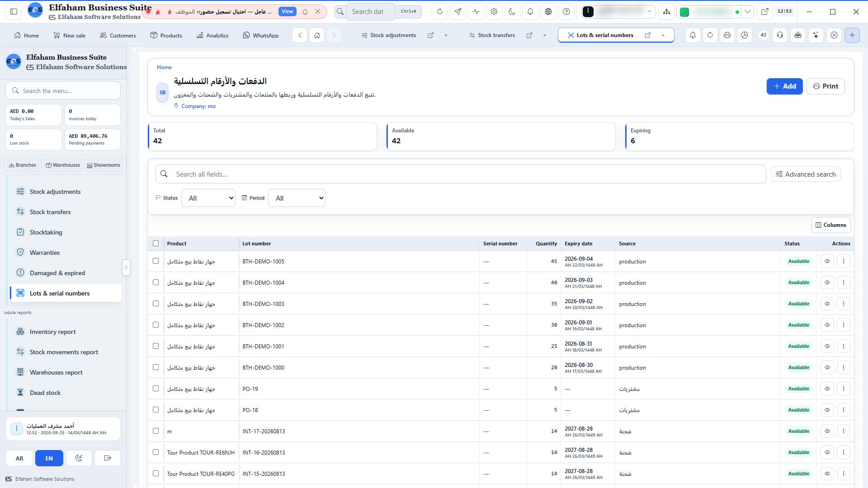868x488 pixels.
Task: Check the PO-19 row checkbox
Action: (x=156, y=389)
